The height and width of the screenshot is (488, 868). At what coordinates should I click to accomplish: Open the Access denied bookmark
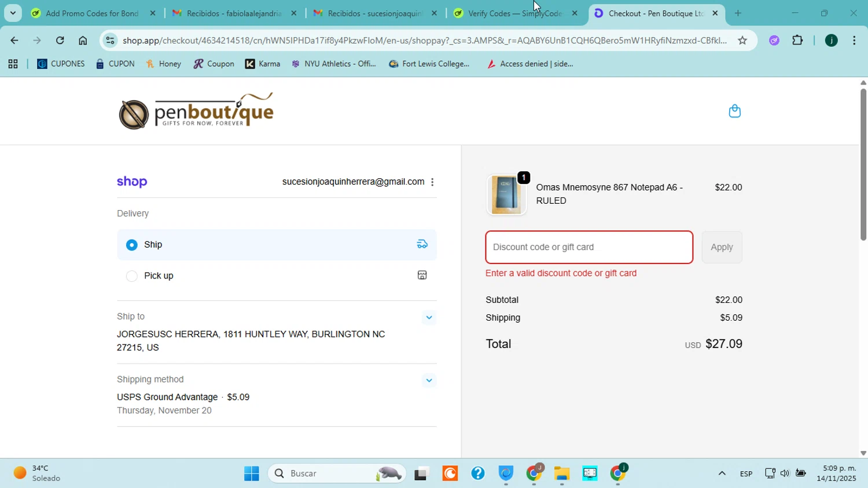[530, 64]
